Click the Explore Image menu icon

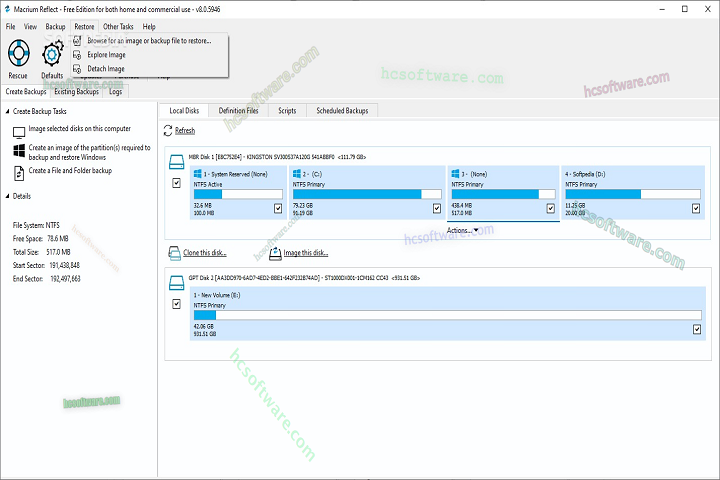[77, 55]
